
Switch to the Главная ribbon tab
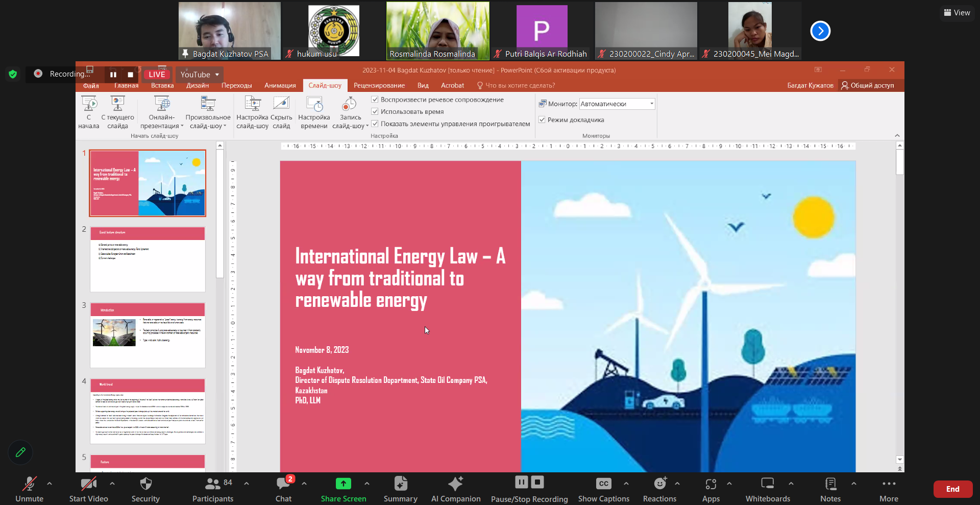pos(126,85)
